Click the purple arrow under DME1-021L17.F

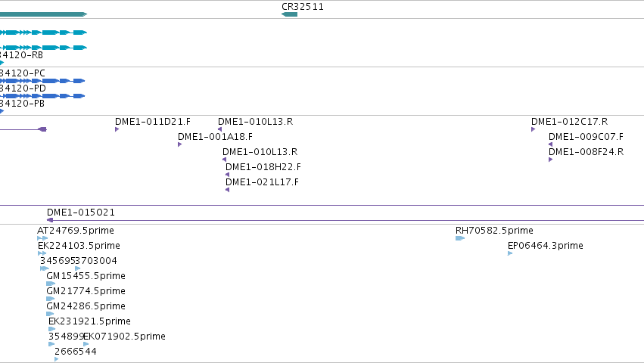pyautogui.click(x=228, y=190)
